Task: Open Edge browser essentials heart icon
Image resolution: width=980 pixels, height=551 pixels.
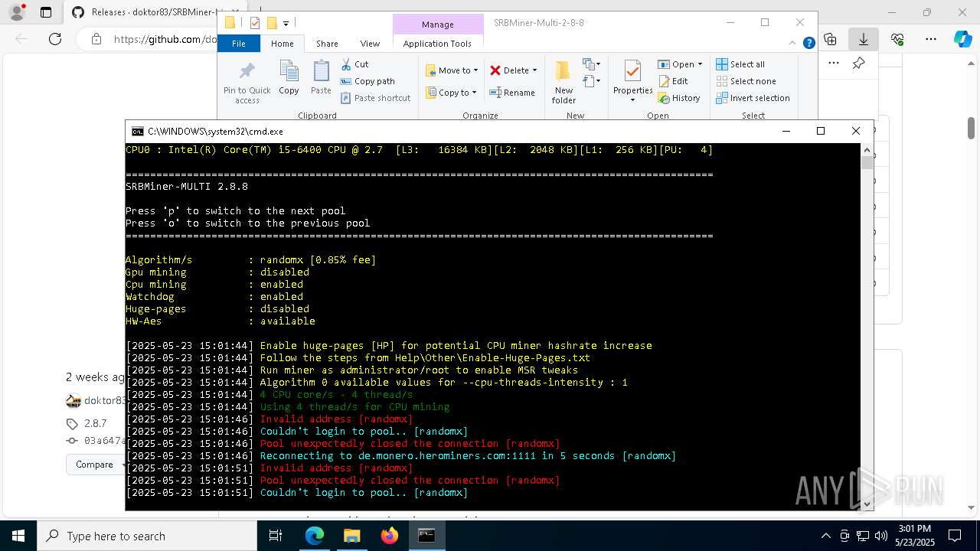Action: click(x=897, y=39)
